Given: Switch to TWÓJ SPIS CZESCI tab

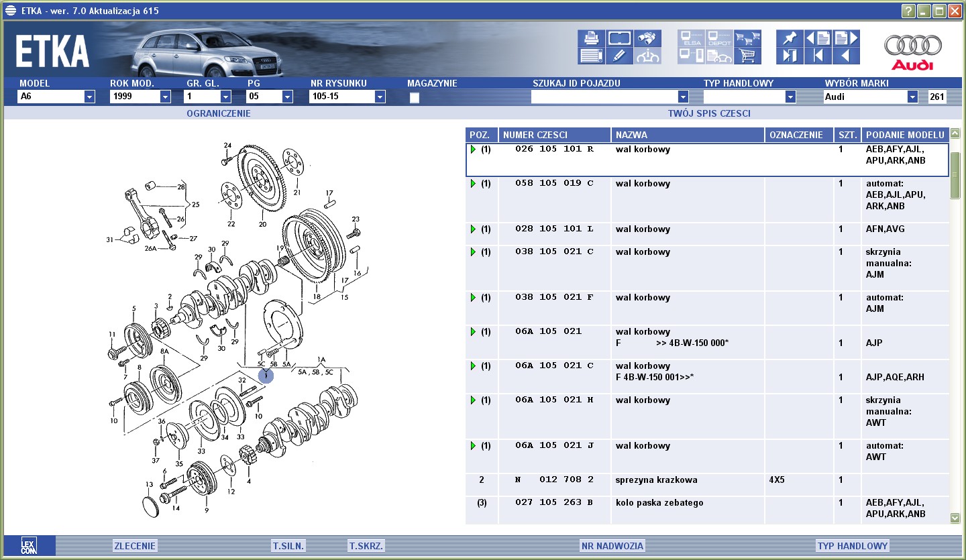Looking at the screenshot, I should 709,113.
